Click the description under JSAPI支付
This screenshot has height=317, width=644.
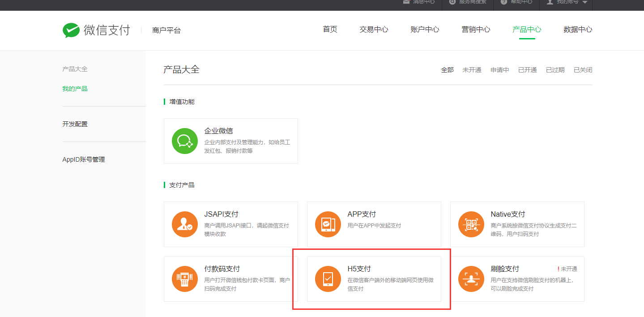247,230
